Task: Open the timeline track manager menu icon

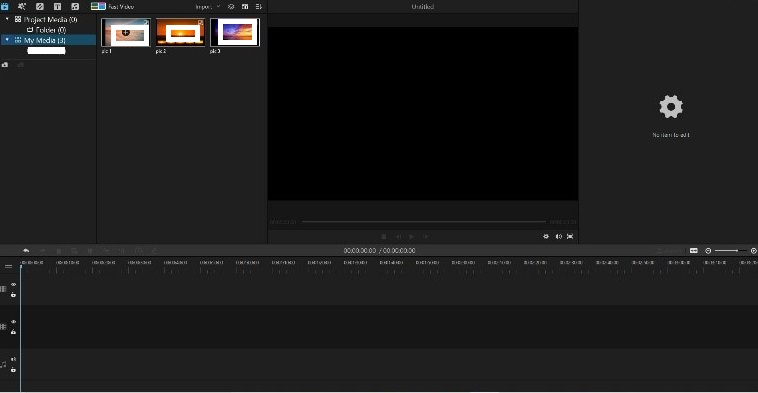Action: coord(8,266)
